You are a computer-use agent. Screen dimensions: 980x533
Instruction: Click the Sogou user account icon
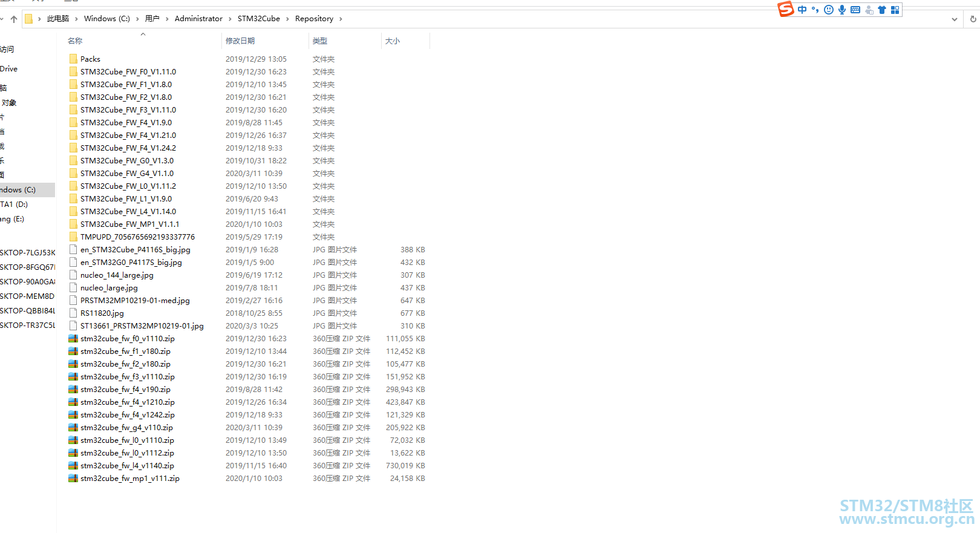(x=869, y=10)
